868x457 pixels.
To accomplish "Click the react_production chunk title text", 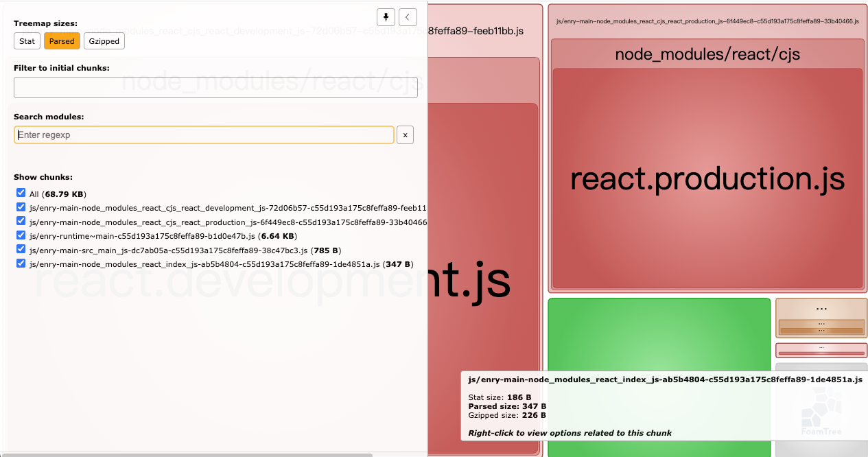I will coord(707,21).
